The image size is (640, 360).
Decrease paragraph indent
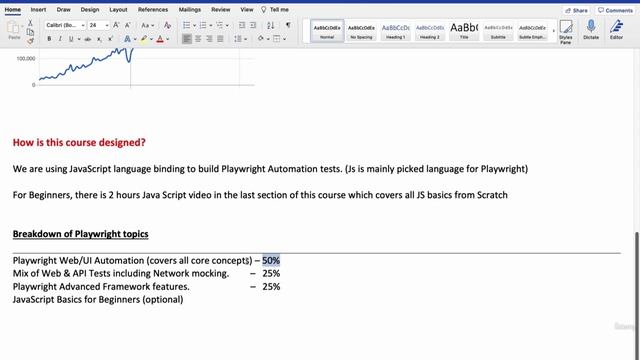pos(242,25)
